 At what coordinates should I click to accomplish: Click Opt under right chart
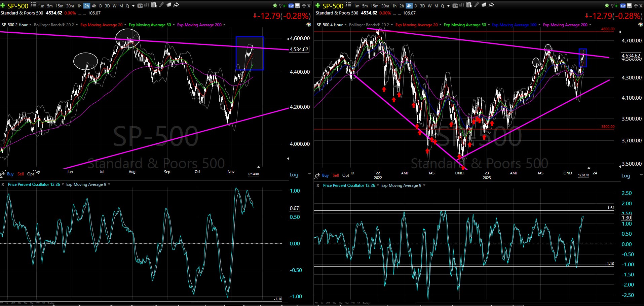(346, 175)
